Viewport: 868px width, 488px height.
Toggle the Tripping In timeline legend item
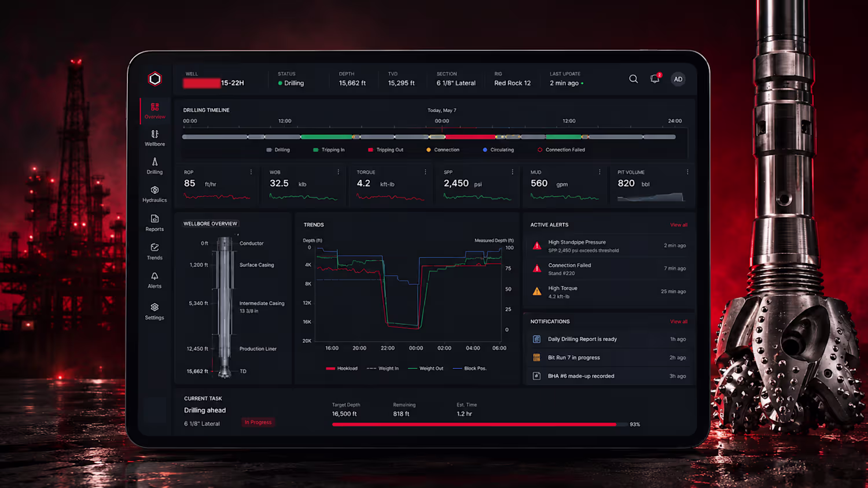(329, 150)
